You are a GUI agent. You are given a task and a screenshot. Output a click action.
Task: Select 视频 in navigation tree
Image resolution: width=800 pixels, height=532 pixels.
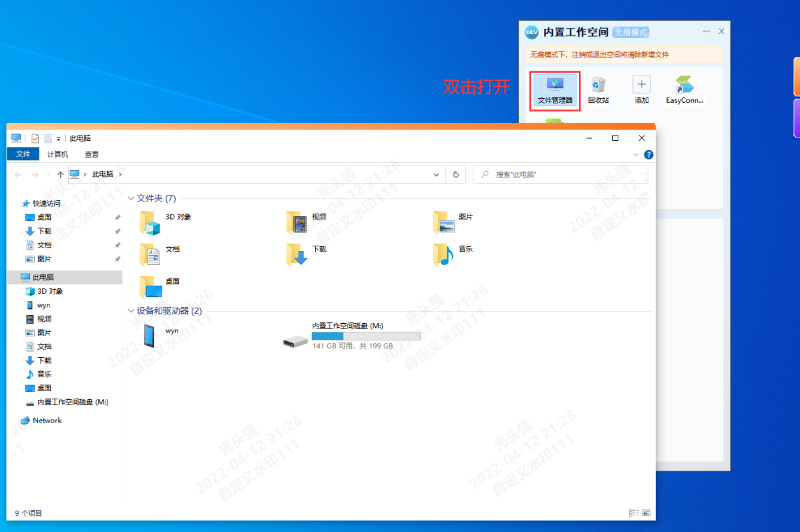click(x=44, y=319)
